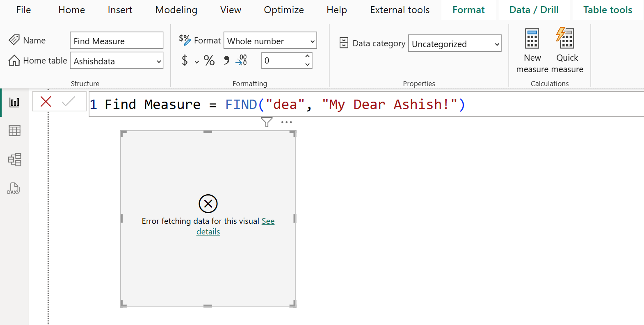Open DAX query view icon
The width and height of the screenshot is (644, 325).
(x=14, y=189)
